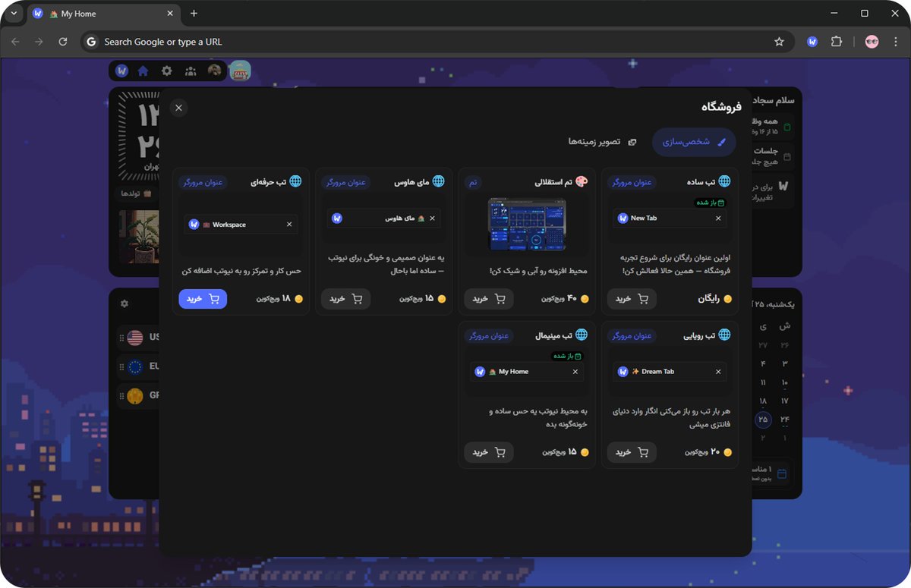This screenshot has width=911, height=588.
Task: Clear the New Tab title using its X
Action: (717, 219)
